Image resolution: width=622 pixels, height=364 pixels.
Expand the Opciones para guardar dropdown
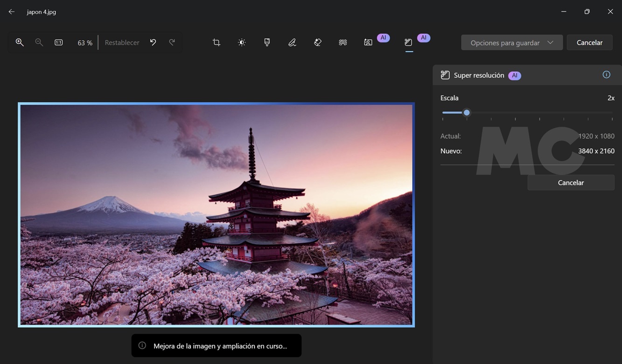[511, 42]
